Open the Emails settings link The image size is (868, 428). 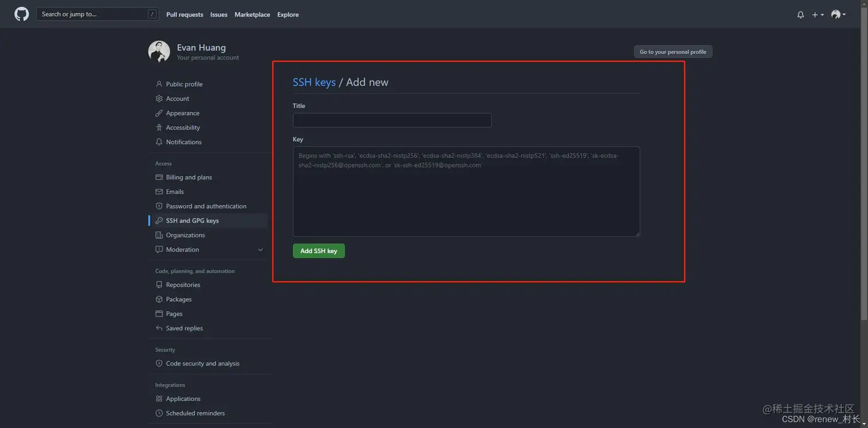tap(175, 192)
